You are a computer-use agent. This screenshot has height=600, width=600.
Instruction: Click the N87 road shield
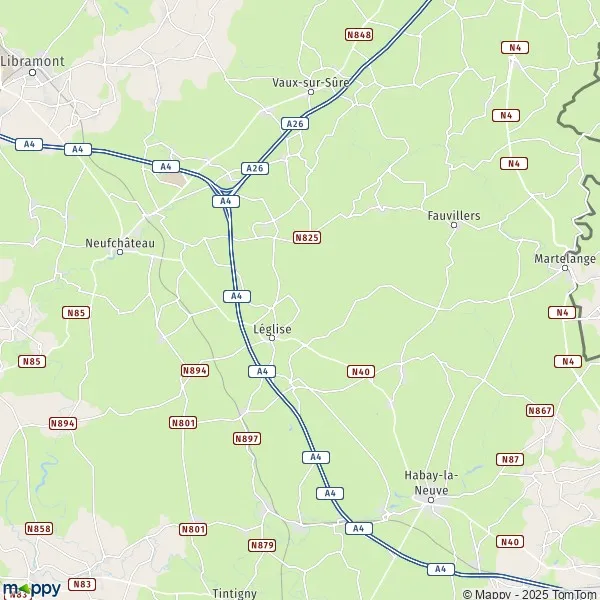point(510,459)
